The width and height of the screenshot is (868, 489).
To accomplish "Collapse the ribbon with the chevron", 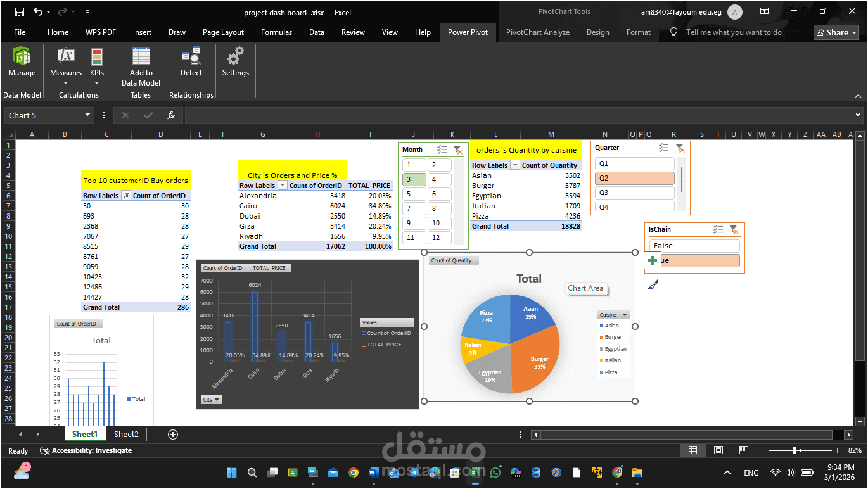I will click(858, 96).
